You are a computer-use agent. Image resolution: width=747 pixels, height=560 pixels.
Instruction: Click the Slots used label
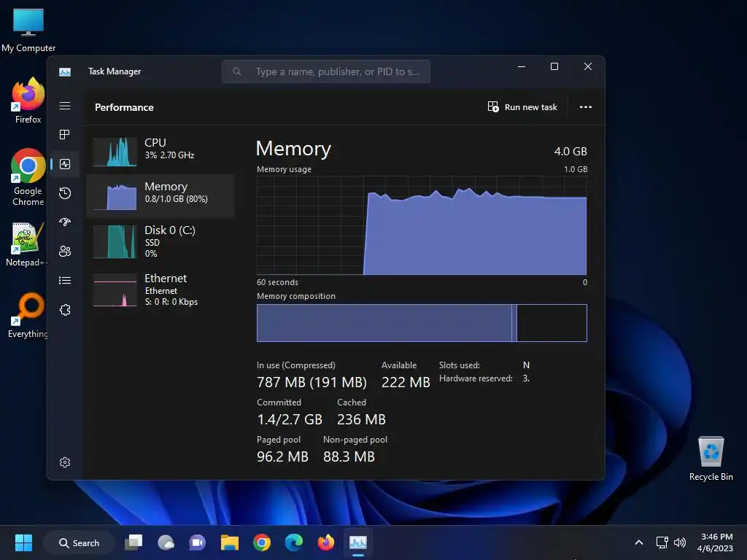(x=460, y=365)
